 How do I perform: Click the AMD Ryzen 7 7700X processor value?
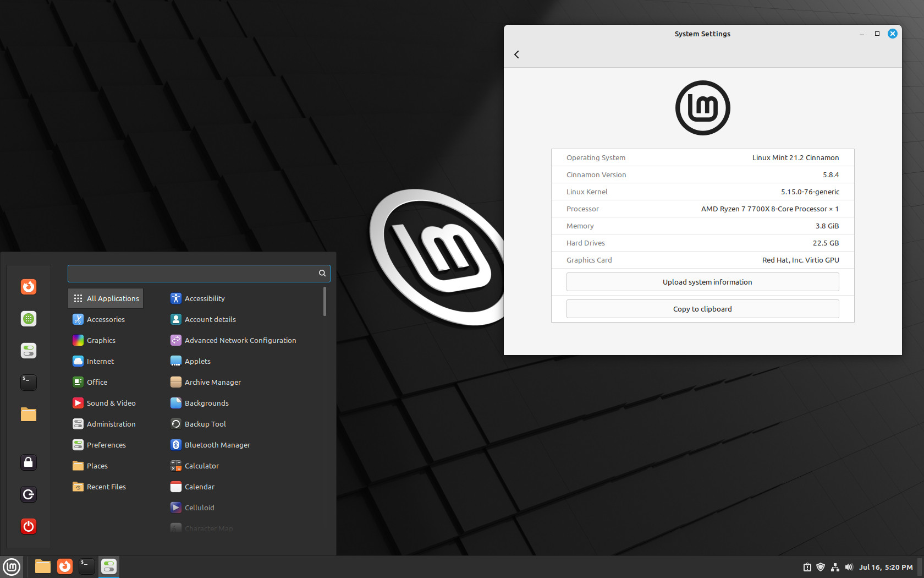[x=769, y=209]
